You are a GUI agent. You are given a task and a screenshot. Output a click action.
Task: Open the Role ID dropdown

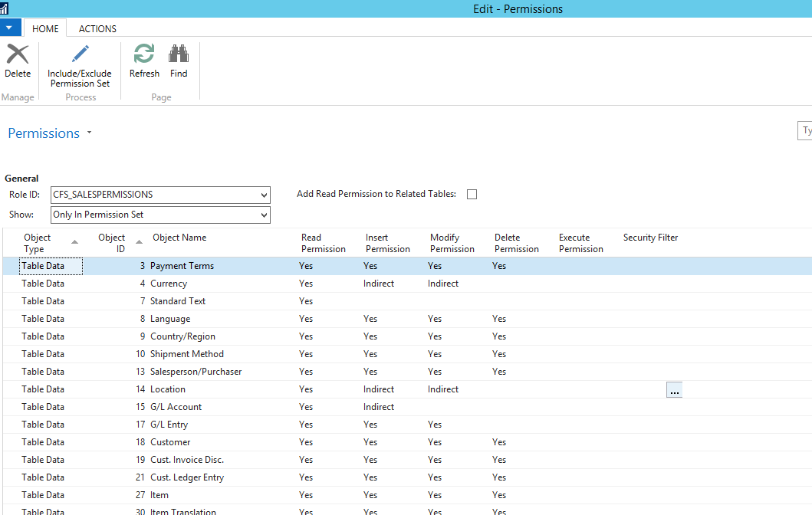coord(264,195)
